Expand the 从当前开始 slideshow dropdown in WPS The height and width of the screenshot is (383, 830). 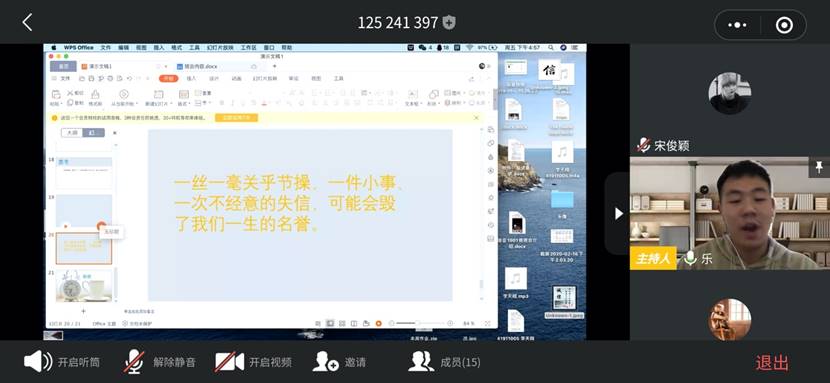click(x=124, y=104)
